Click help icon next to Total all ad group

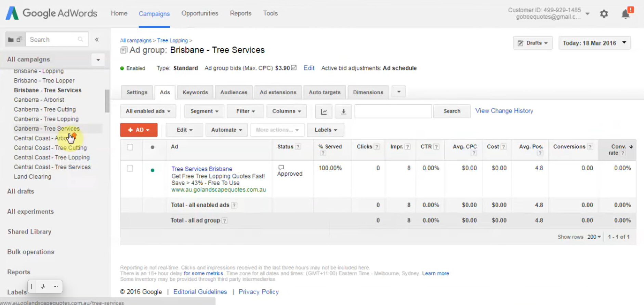pos(225,221)
